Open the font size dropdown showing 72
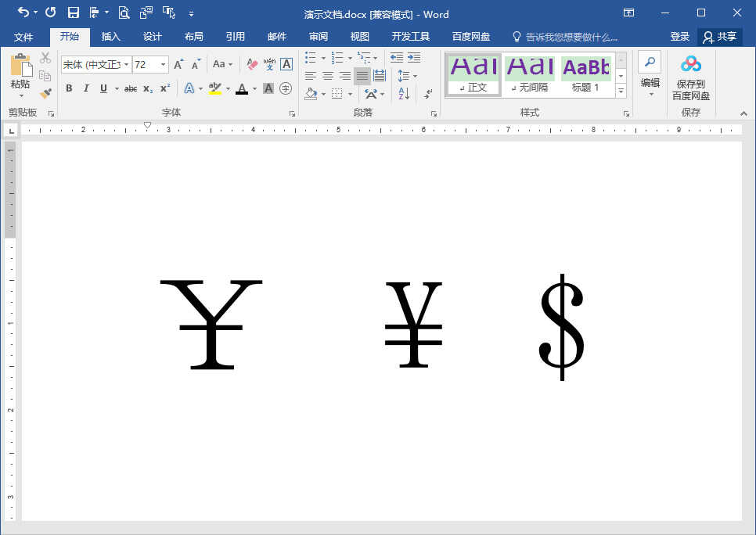 [164, 64]
